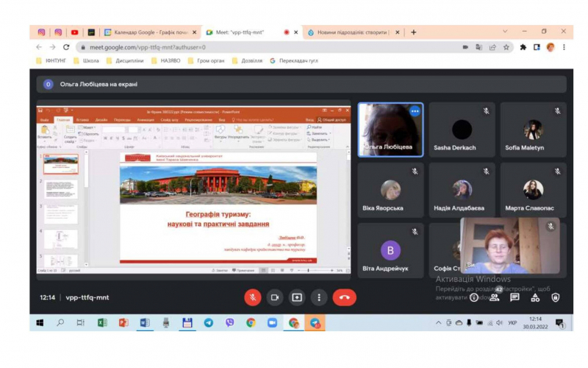Close the Новини підрозділів tab

pyautogui.click(x=398, y=32)
